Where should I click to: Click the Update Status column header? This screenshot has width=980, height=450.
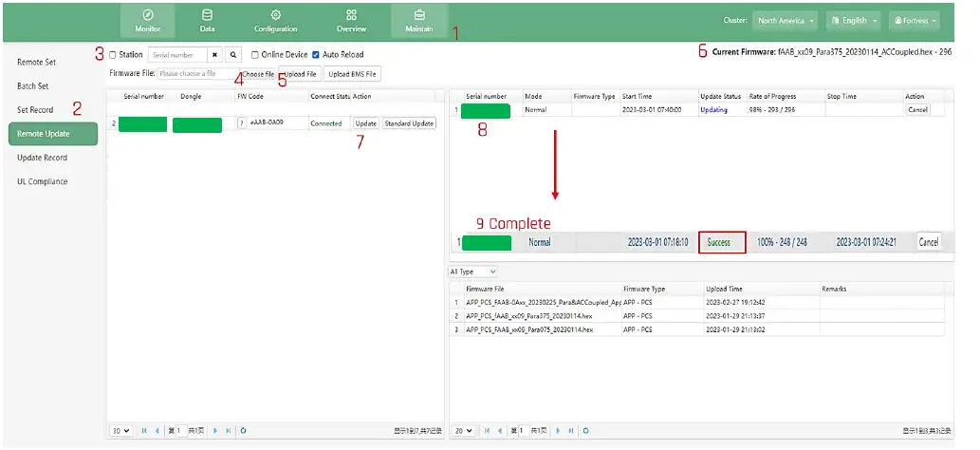click(722, 97)
